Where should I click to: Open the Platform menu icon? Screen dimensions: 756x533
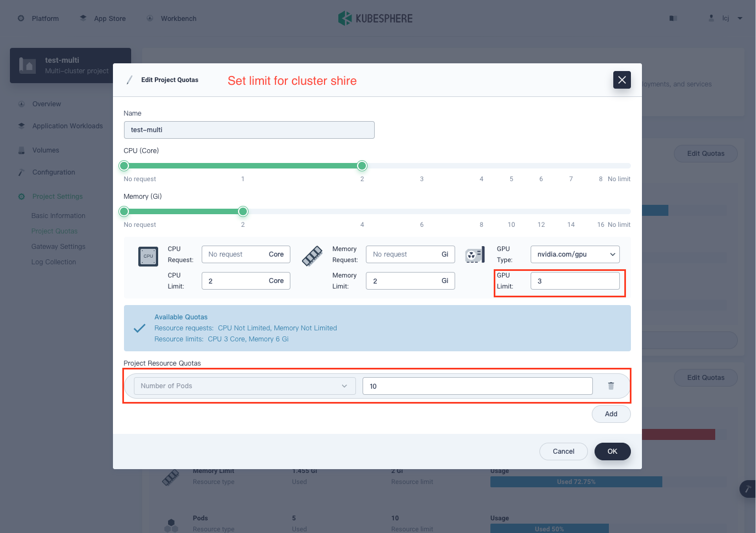[x=21, y=18]
